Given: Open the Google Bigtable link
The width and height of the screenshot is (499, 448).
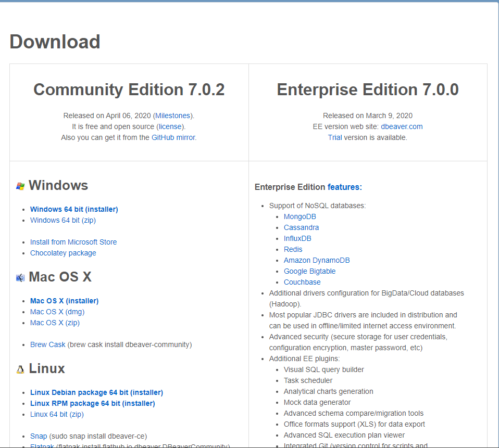Looking at the screenshot, I should click(309, 271).
